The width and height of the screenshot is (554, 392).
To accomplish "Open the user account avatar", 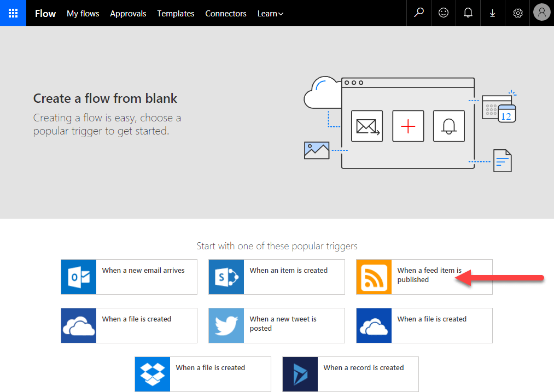I will coord(541,13).
